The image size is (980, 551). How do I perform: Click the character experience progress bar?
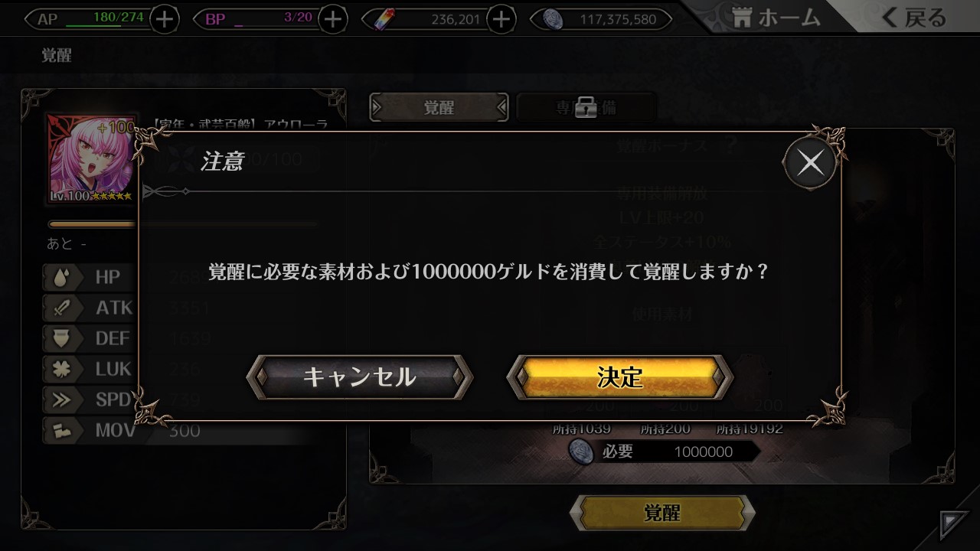[182, 224]
